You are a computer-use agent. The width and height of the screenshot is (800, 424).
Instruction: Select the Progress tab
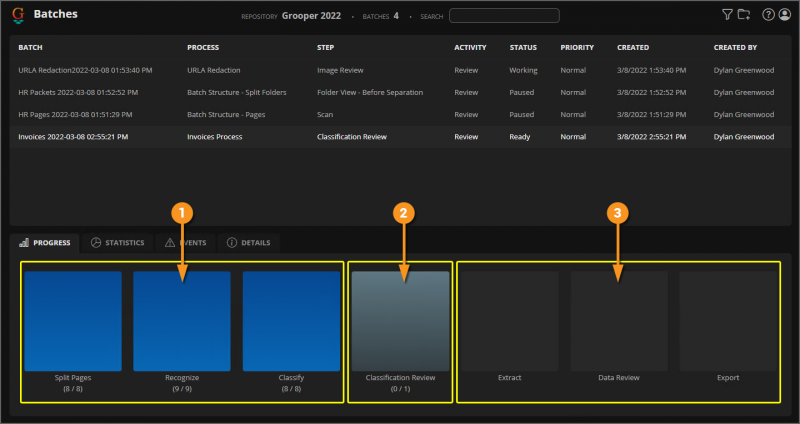(45, 243)
